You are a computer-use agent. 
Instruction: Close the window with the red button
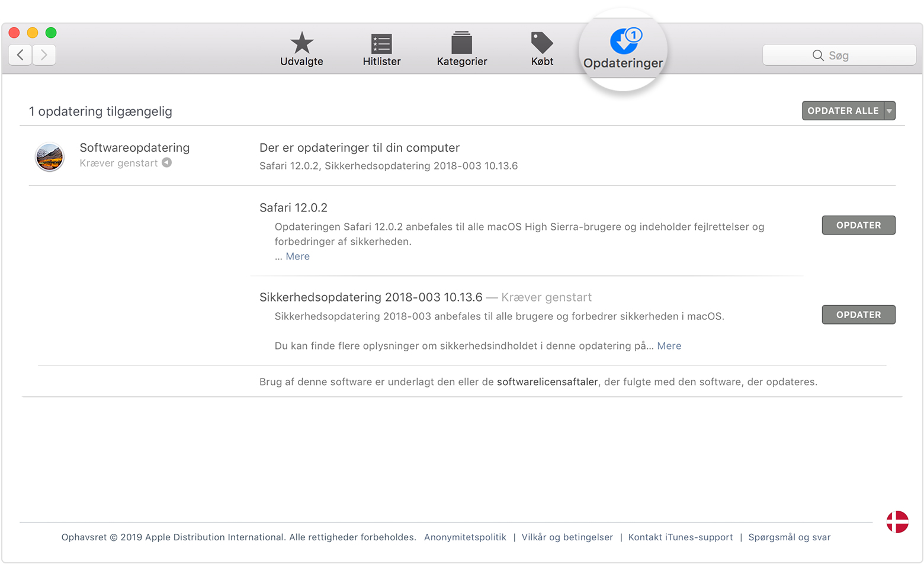pos(14,33)
